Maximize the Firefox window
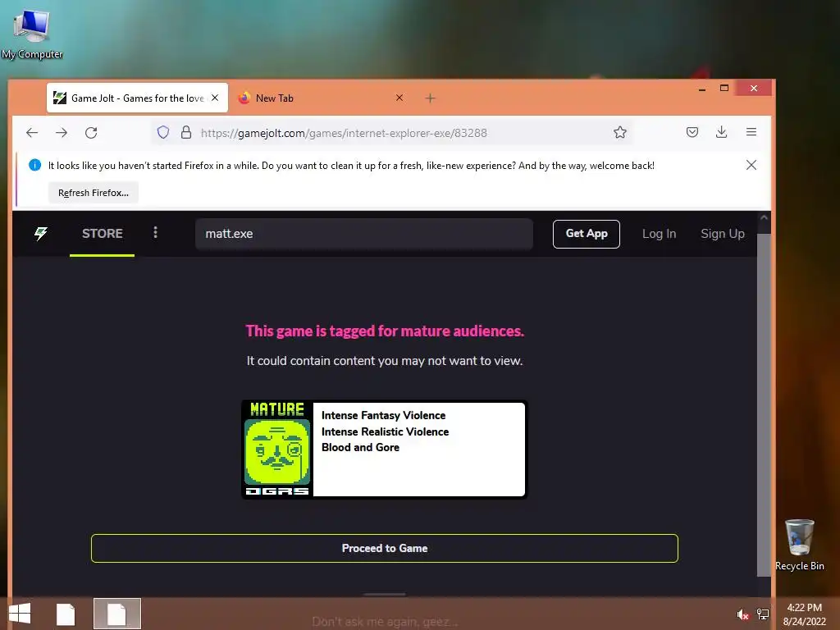840x630 pixels. 724,88
